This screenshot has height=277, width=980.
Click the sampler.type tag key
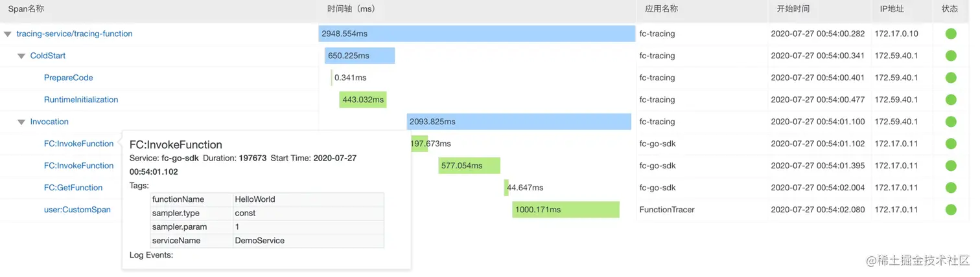click(x=176, y=213)
